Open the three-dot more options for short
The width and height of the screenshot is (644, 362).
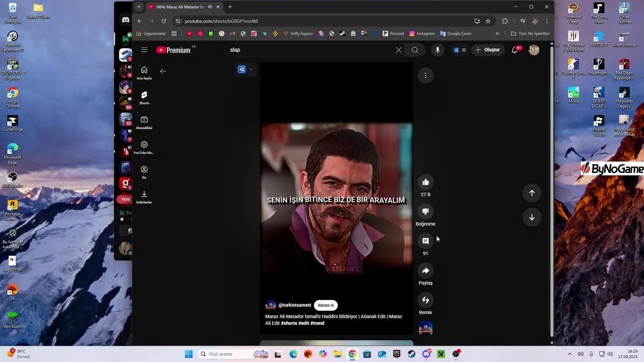coord(426,75)
